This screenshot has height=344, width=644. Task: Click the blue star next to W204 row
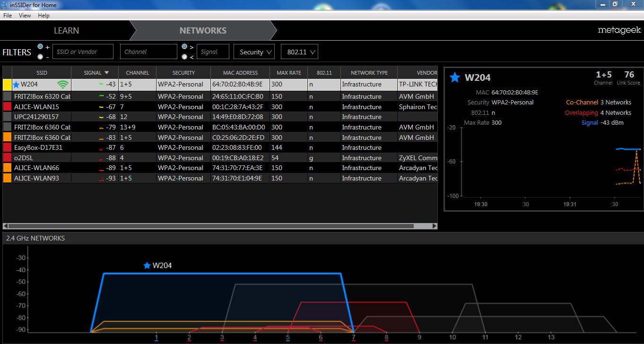pyautogui.click(x=17, y=85)
